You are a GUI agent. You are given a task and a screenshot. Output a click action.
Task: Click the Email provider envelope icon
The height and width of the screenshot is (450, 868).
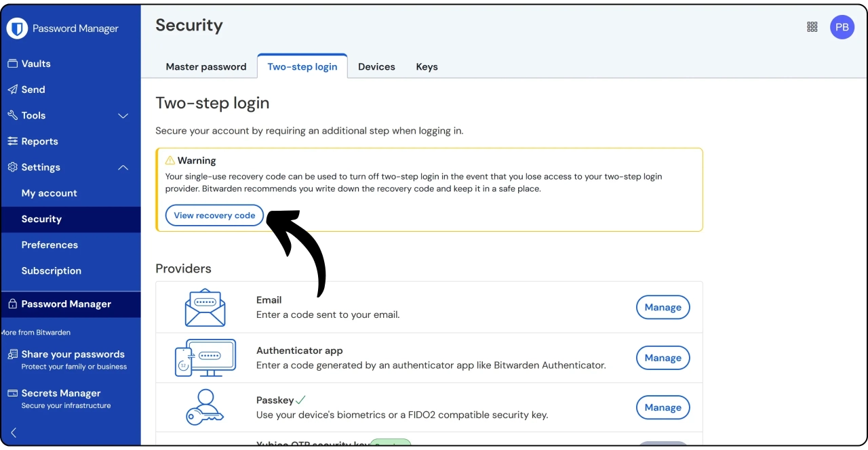205,308
